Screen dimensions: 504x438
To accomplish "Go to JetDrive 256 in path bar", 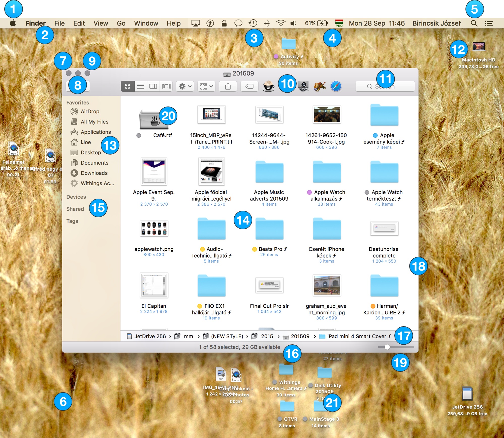I will (146, 336).
